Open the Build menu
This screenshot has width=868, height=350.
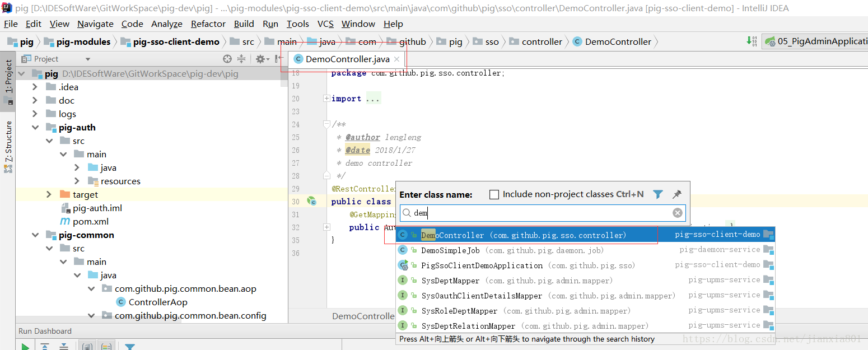[x=244, y=24]
